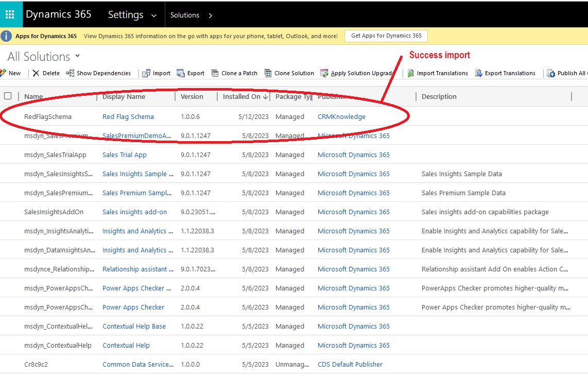Select the msdyn_ContextualHelp name cell
The image size is (588, 377).
tap(58, 346)
